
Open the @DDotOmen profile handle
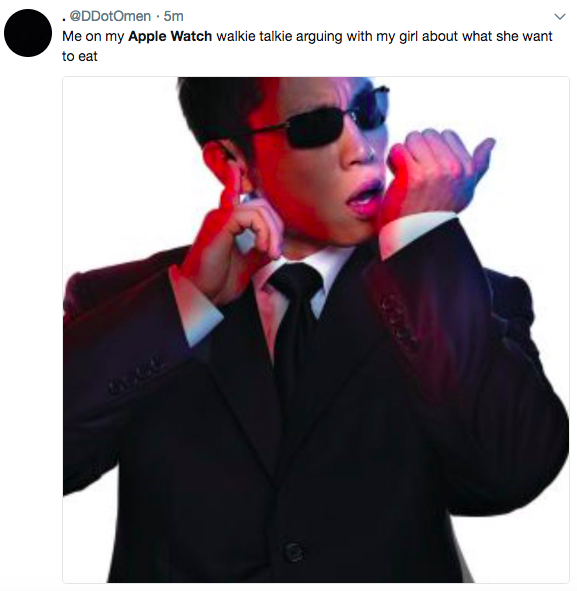[110, 16]
